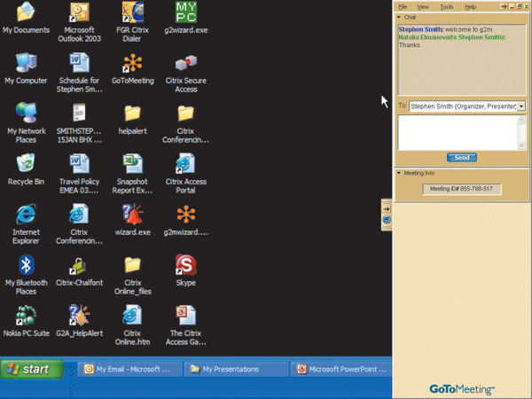The width and height of the screenshot is (532, 399).
Task: Open the File menu in GoToMeeting panel
Action: [403, 6]
